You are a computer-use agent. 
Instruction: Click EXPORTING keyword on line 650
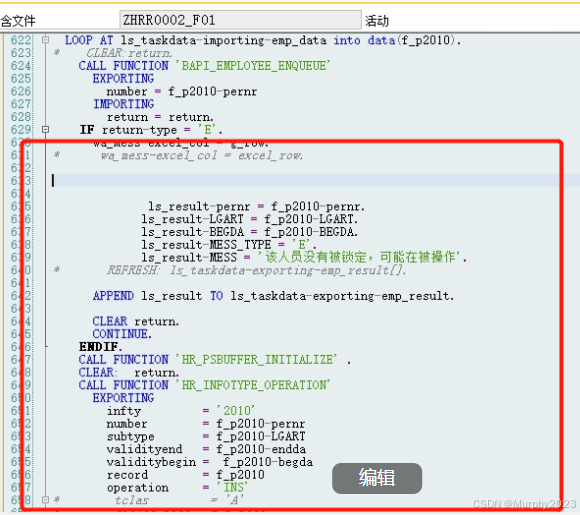[123, 398]
